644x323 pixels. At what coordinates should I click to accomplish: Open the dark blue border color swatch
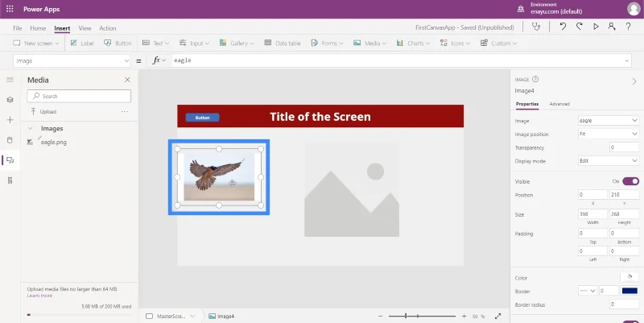point(630,291)
